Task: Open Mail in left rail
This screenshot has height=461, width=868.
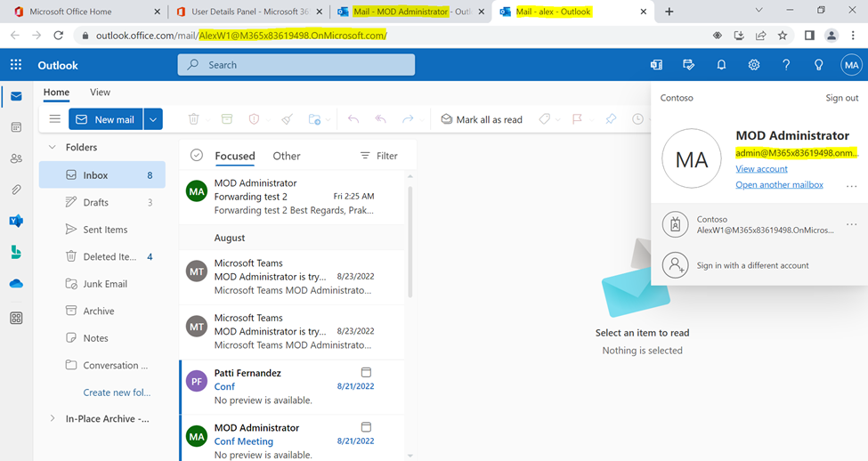Action: 16,96
